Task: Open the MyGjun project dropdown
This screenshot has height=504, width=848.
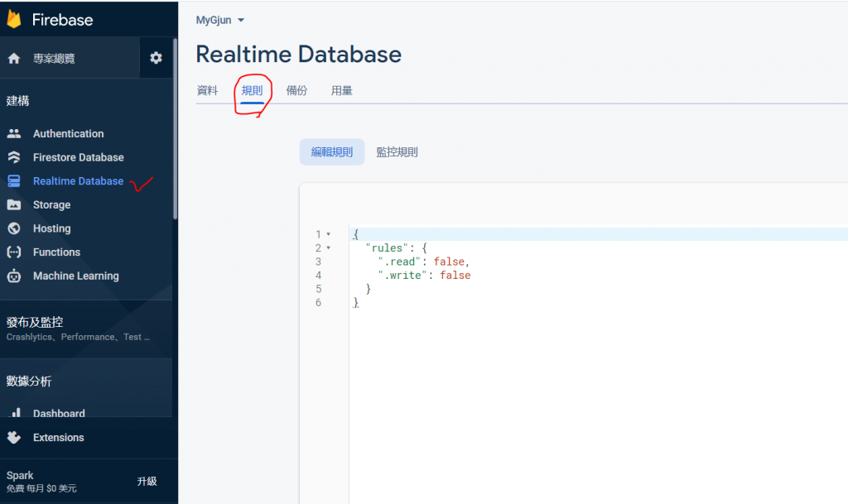Action: 220,20
